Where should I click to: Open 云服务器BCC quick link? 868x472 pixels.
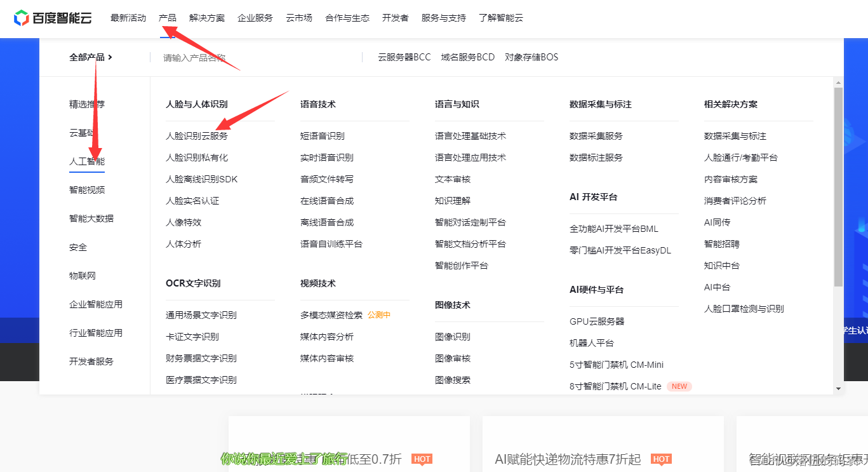pyautogui.click(x=404, y=57)
